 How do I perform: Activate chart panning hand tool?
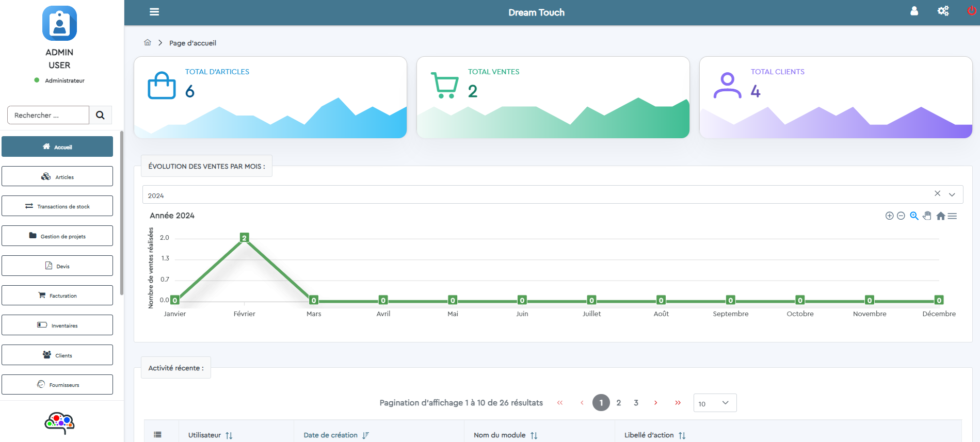point(927,216)
